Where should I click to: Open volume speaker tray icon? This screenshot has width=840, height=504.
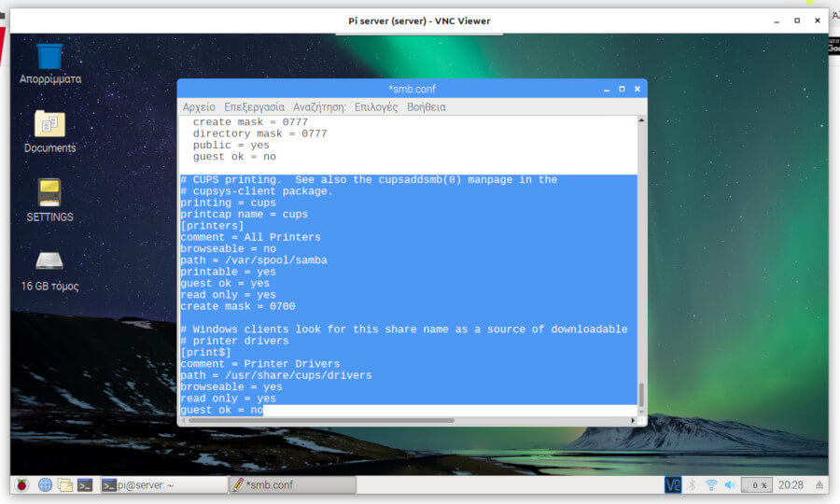click(x=730, y=484)
